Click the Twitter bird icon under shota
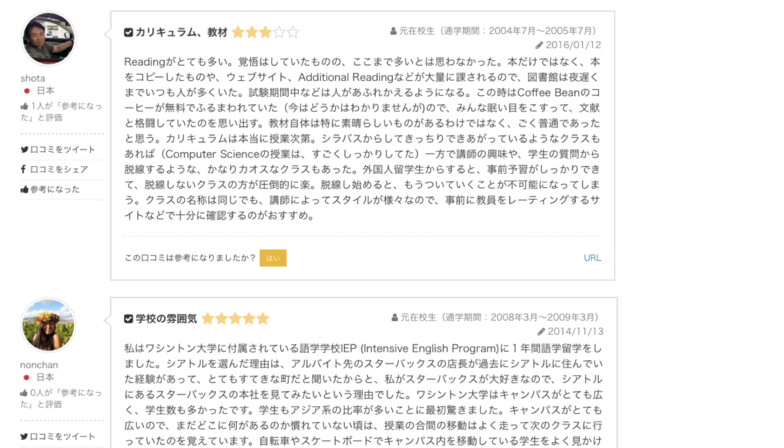This screenshot has width=784, height=448. pyautogui.click(x=24, y=150)
